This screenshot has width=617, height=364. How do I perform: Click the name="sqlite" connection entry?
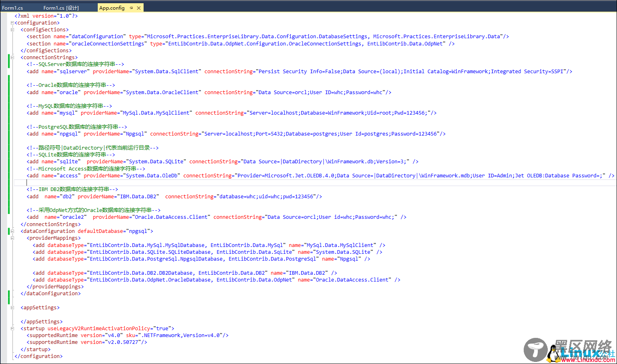(x=61, y=162)
